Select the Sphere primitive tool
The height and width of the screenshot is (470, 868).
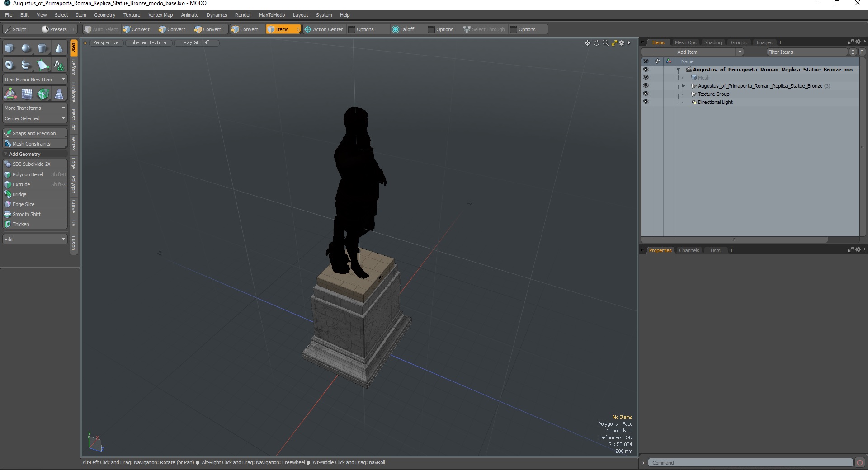[x=26, y=48]
